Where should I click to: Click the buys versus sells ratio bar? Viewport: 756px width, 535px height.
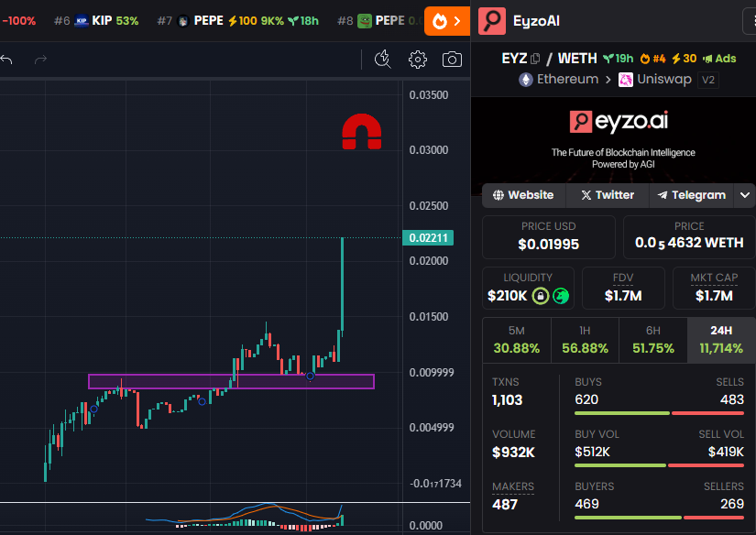[x=659, y=413]
